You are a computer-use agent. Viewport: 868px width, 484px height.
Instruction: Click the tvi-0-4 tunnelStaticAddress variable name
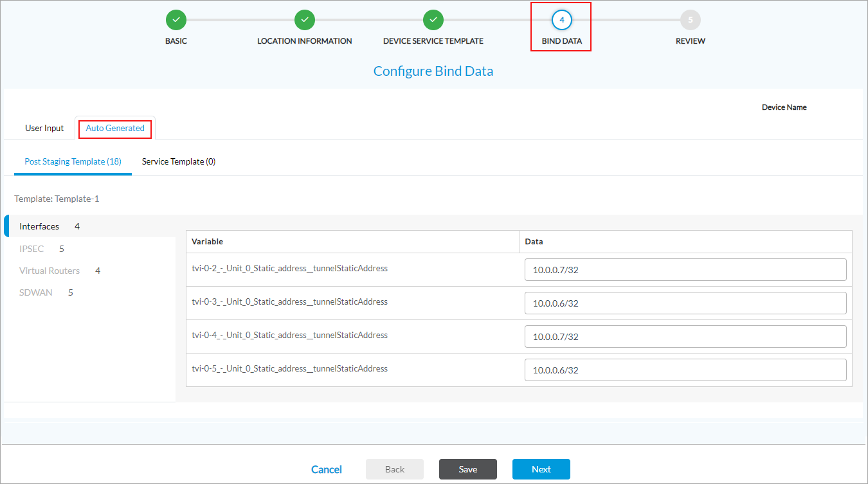[x=290, y=335]
